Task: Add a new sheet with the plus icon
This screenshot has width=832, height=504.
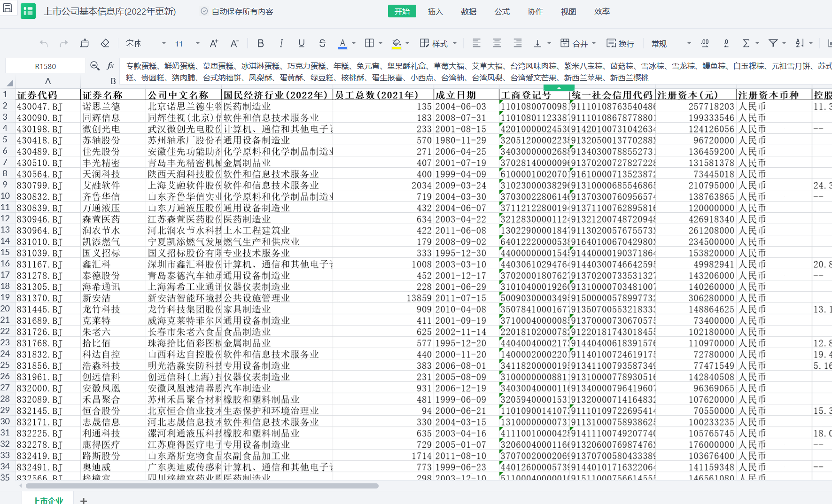Action: tap(84, 501)
